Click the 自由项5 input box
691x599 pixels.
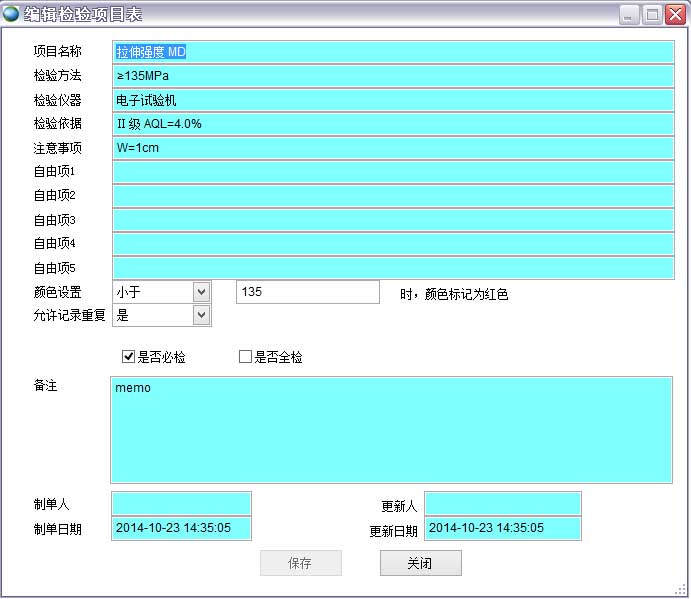click(392, 268)
